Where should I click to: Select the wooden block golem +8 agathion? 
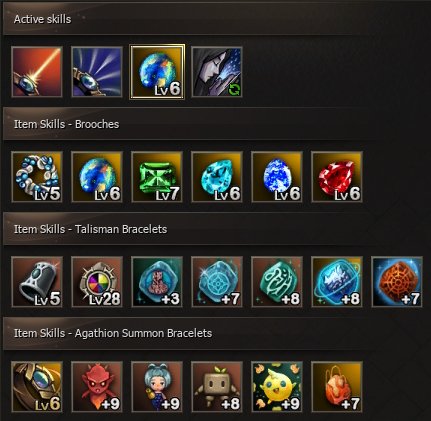217,387
